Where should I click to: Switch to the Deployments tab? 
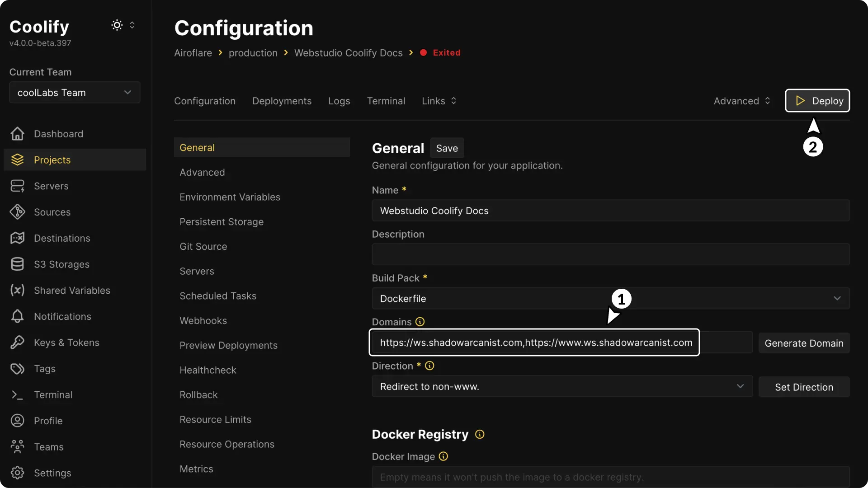coord(282,101)
